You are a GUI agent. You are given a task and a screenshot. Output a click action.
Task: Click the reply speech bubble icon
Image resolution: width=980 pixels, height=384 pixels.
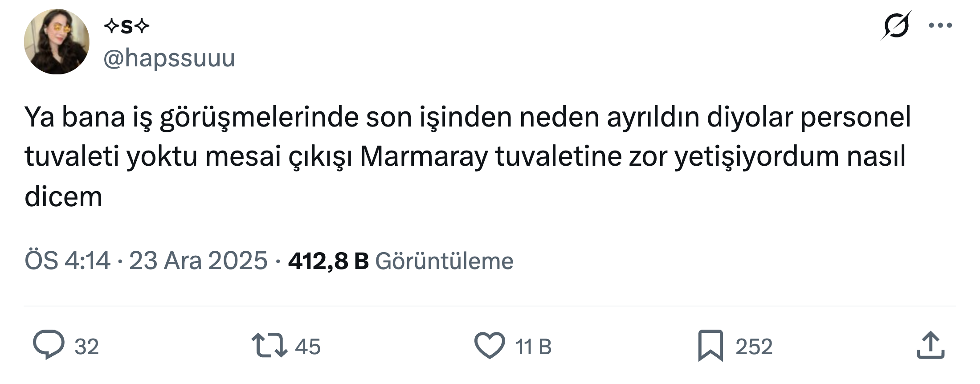point(49,344)
